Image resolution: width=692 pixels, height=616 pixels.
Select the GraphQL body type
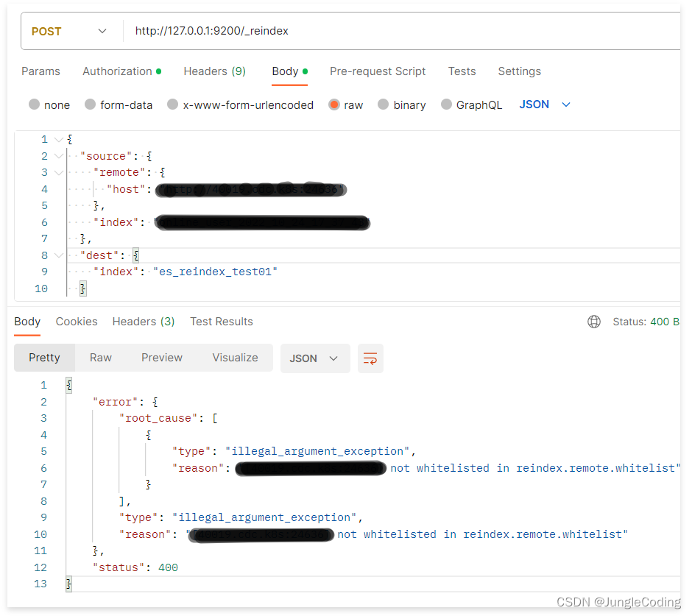(x=471, y=105)
